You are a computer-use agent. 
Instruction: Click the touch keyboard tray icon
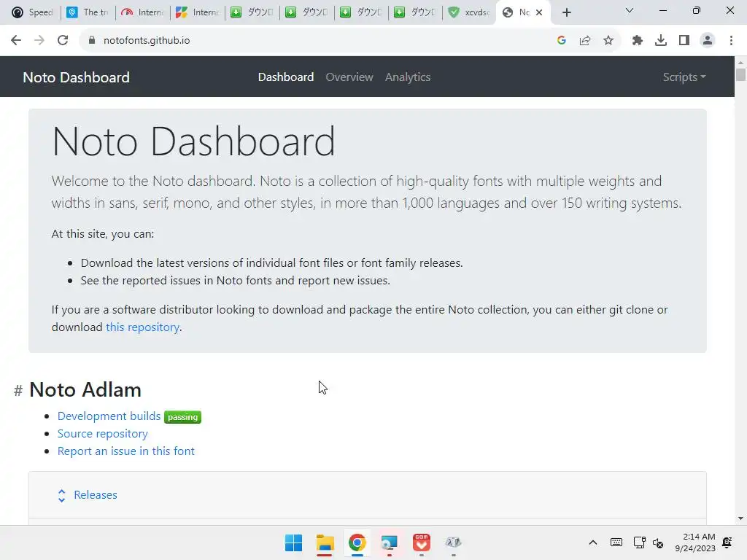616,542
